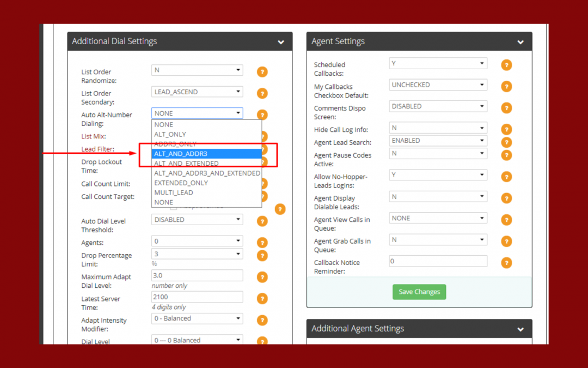Open help for My Callbacks Checkbox Default
This screenshot has height=368, width=588.
(506, 86)
